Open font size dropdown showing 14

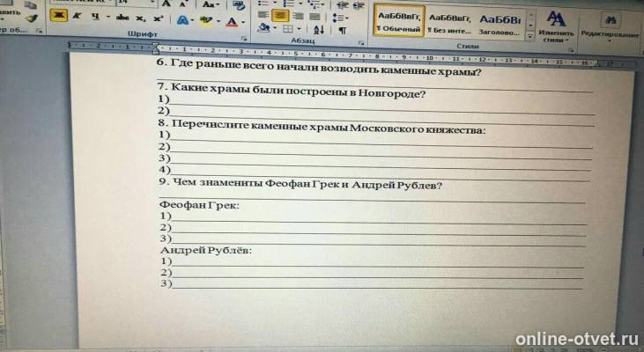[x=152, y=4]
